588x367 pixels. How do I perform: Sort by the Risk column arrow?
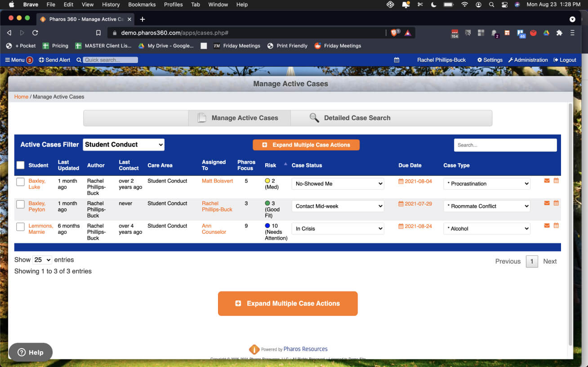coord(285,164)
